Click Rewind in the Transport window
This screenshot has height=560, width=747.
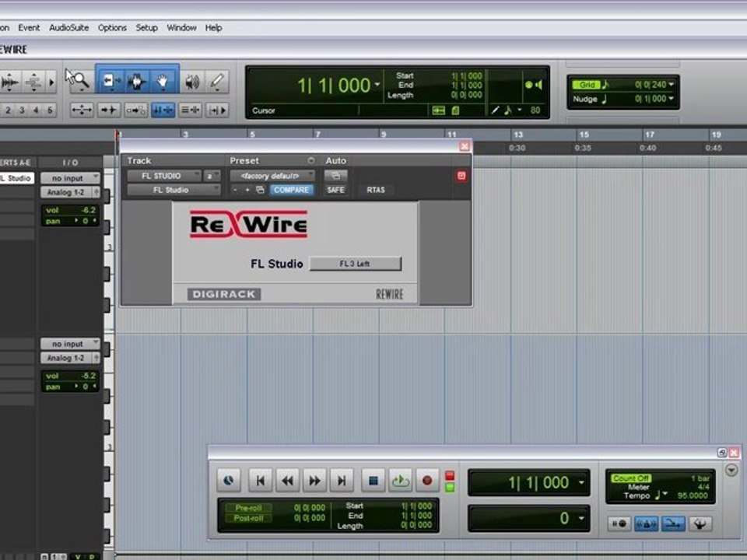click(287, 480)
